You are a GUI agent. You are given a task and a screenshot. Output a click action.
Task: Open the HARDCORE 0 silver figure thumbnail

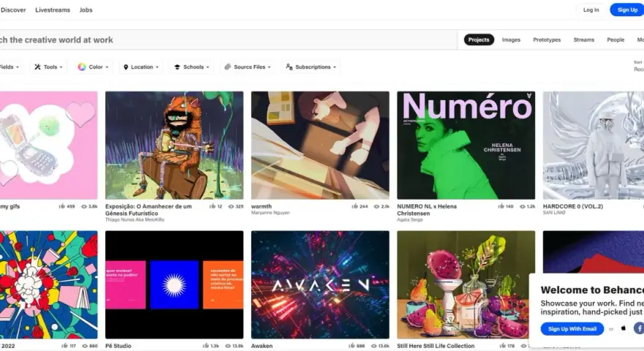[594, 146]
